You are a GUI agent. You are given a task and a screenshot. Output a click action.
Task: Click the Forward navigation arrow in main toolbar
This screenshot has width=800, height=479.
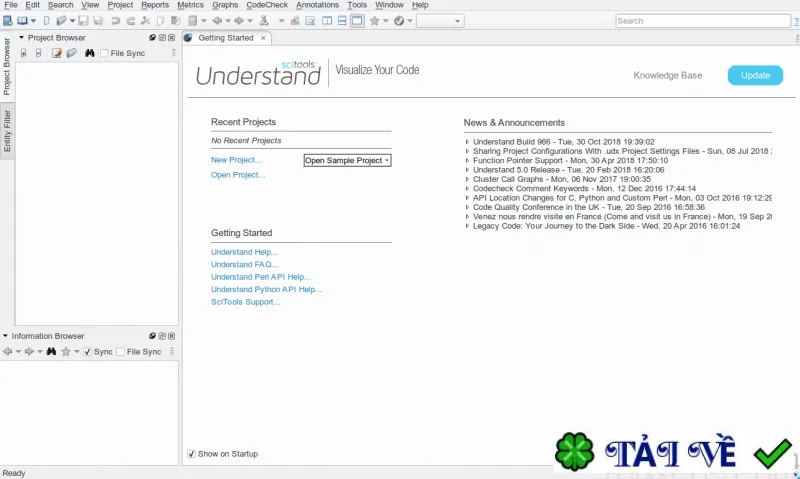pyautogui.click(x=239, y=21)
